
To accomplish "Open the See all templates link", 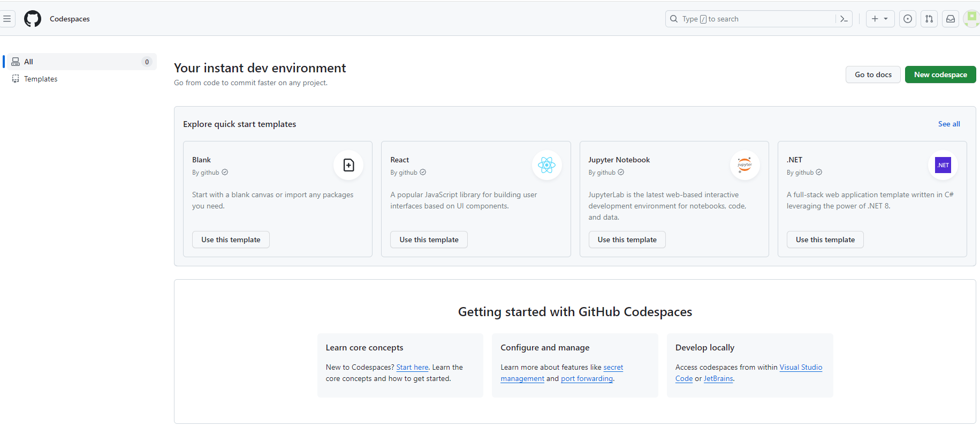I will pos(949,124).
